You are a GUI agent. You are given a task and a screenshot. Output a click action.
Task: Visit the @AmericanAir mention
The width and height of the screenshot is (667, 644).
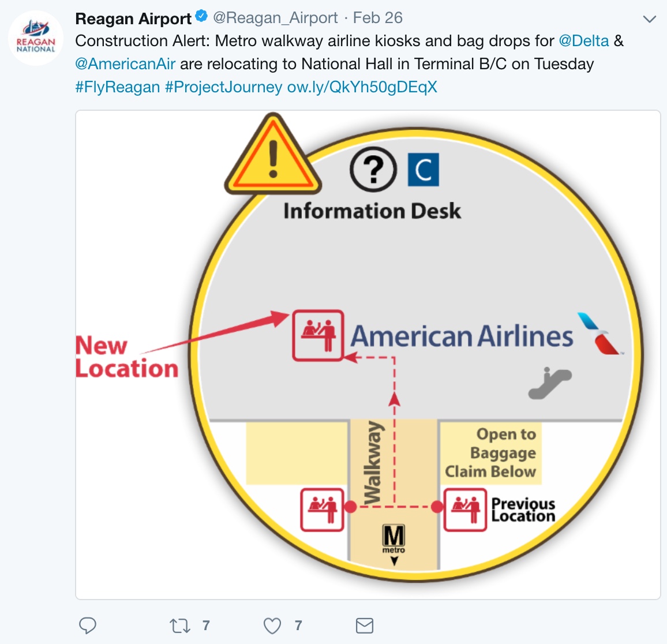125,64
